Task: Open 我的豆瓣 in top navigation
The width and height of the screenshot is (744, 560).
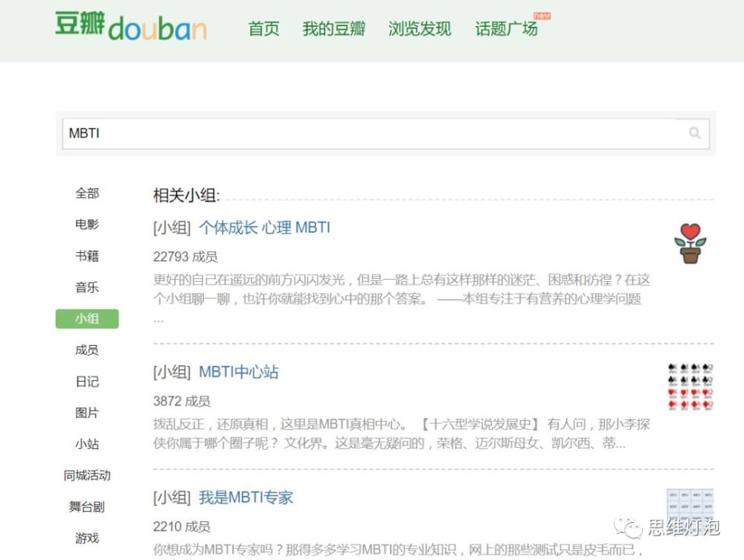Action: 334,29
